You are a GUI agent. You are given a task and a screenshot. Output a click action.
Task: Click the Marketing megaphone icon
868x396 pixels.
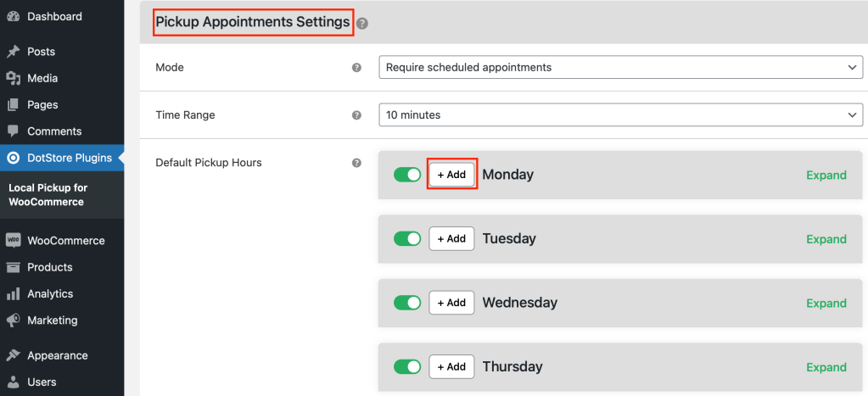point(14,321)
